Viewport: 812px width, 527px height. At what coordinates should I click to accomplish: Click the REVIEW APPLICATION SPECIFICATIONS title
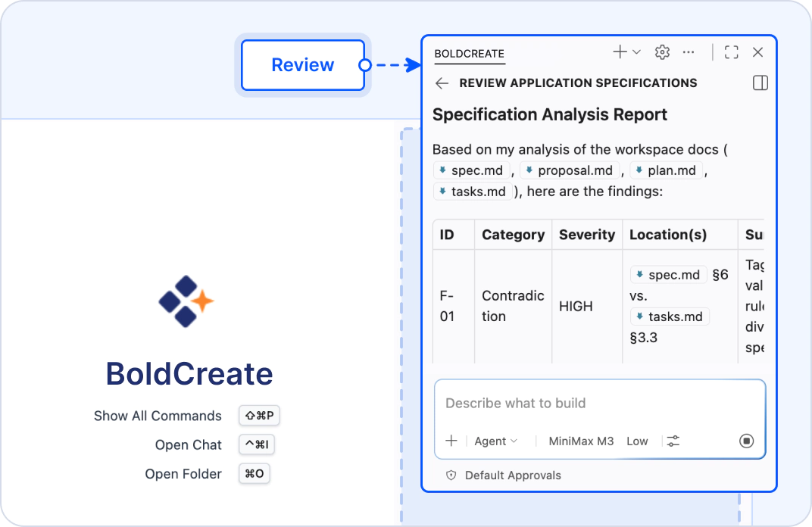[578, 83]
